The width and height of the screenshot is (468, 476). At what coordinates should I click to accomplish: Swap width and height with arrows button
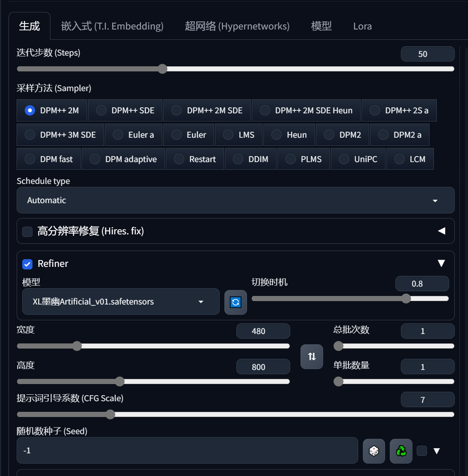click(312, 356)
